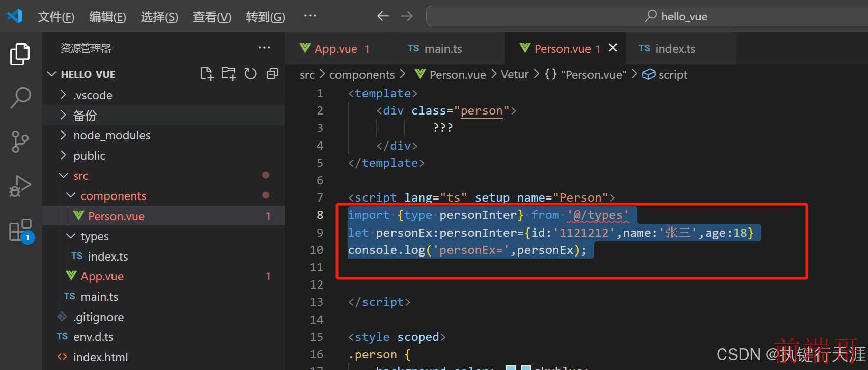
Task: Expand the public folder
Action: pyautogui.click(x=163, y=155)
